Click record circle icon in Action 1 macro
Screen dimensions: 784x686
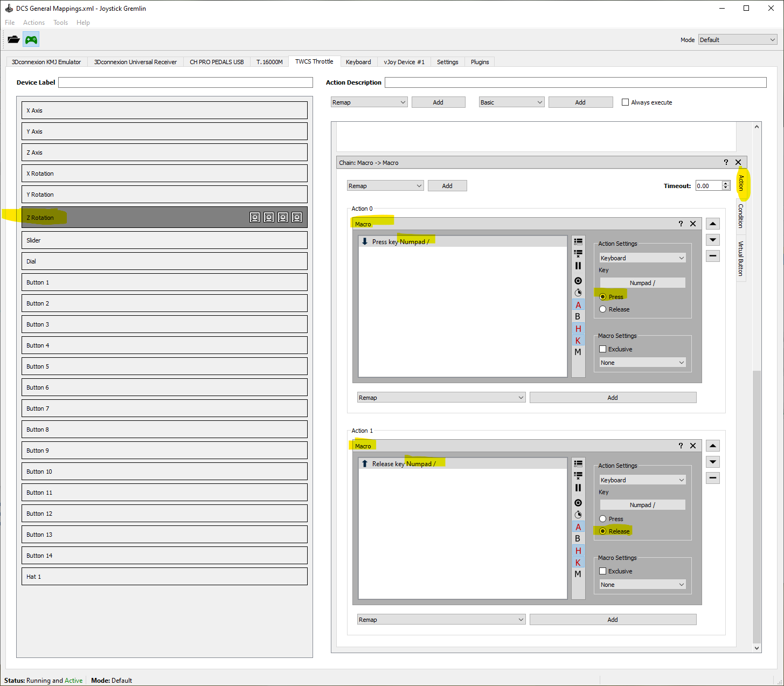pos(578,503)
